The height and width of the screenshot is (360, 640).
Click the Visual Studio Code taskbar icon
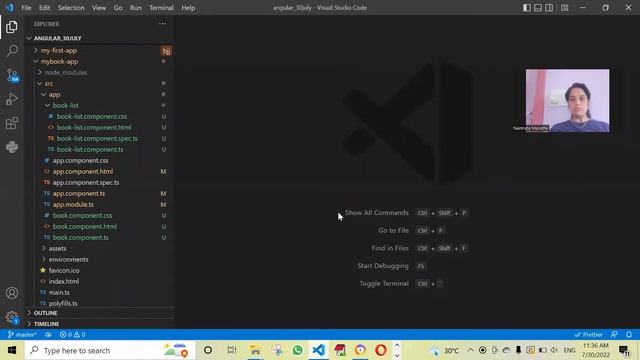[318, 350]
